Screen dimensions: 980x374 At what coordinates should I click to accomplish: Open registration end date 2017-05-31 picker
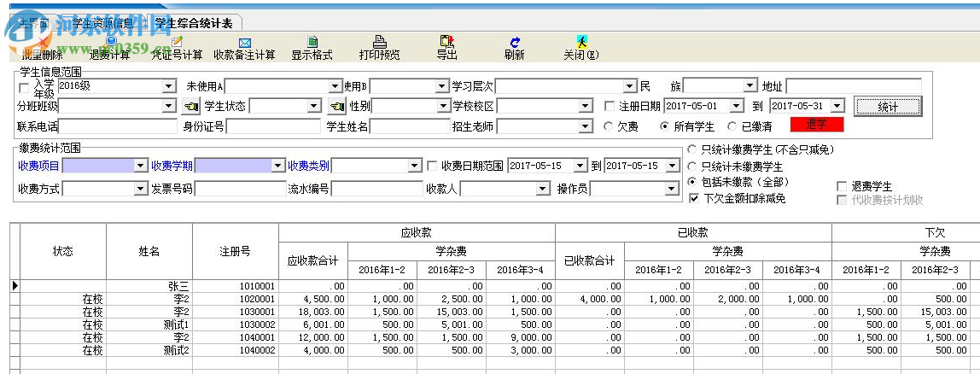pos(838,107)
